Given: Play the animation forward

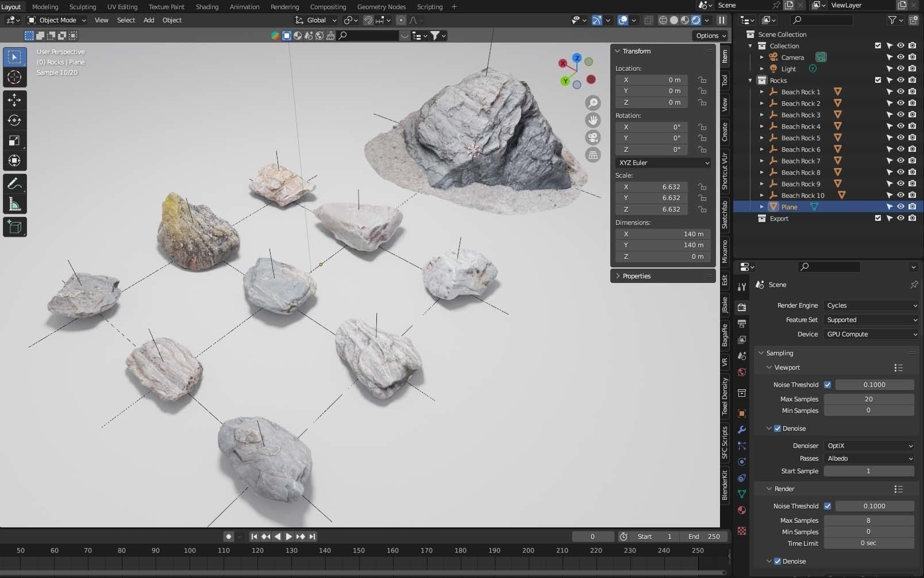Looking at the screenshot, I should point(289,537).
